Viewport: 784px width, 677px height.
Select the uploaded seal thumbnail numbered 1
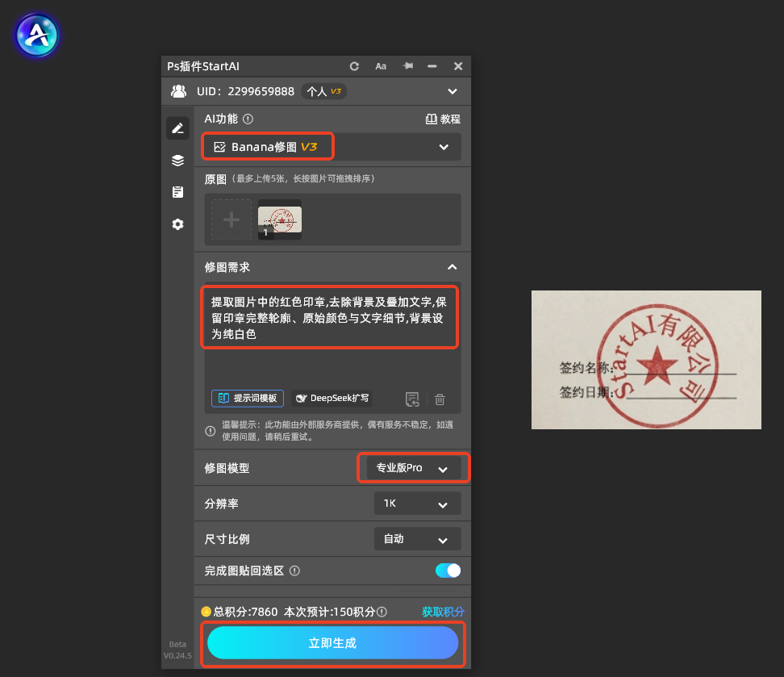click(280, 219)
